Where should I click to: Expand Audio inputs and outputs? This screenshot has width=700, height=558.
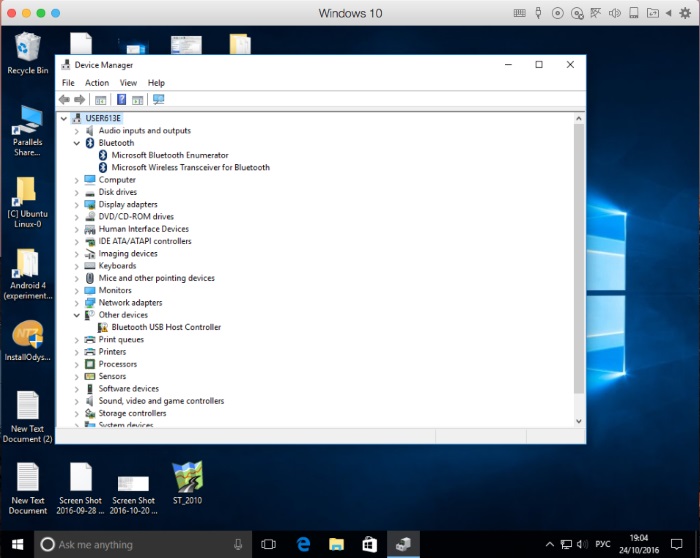point(77,131)
